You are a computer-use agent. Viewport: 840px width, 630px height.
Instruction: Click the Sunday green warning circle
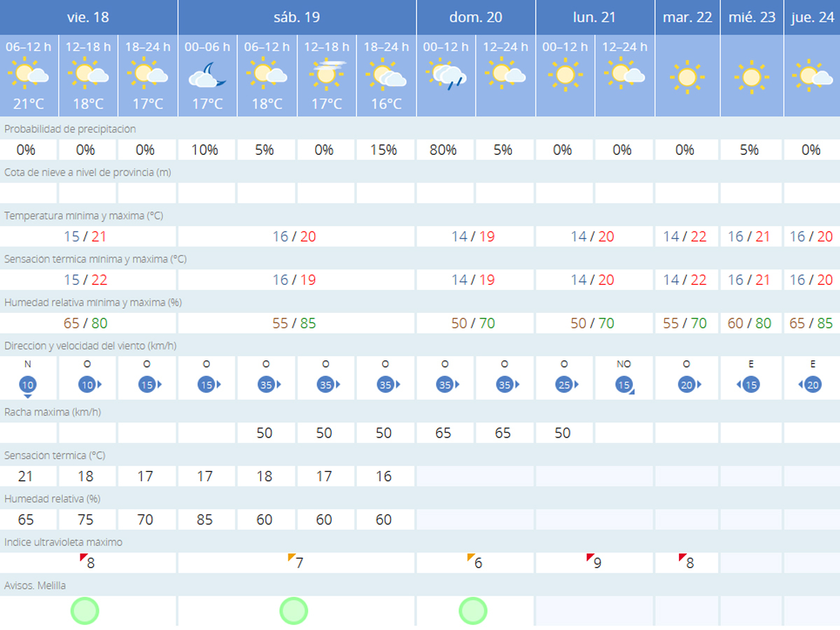pos(472,610)
